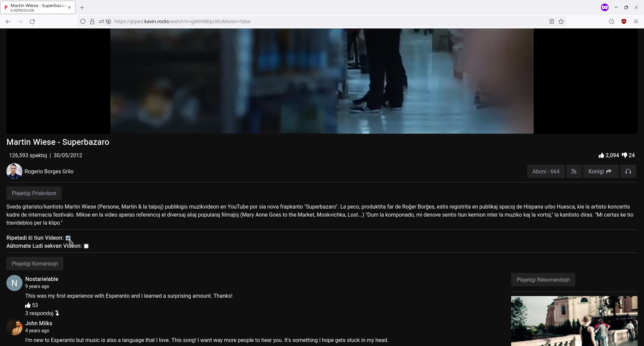Click the thumbs up likes icon
This screenshot has width=644, height=346.
601,155
